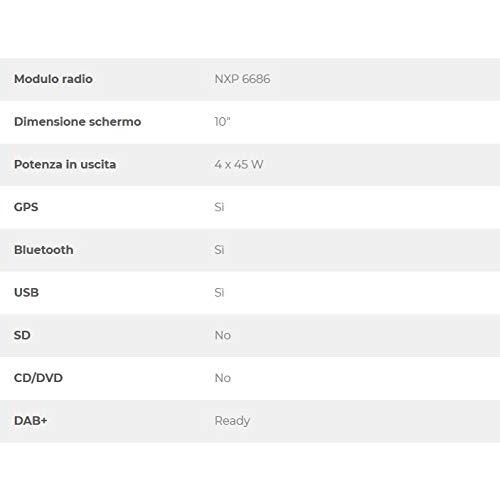Click the Potenza in uscita label
This screenshot has width=500, height=500.
[65, 164]
